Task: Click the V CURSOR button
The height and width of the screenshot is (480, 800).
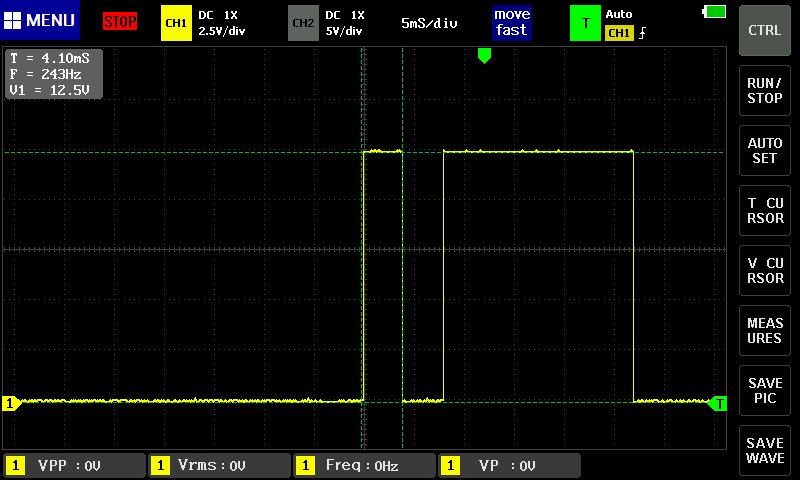Action: pos(764,270)
